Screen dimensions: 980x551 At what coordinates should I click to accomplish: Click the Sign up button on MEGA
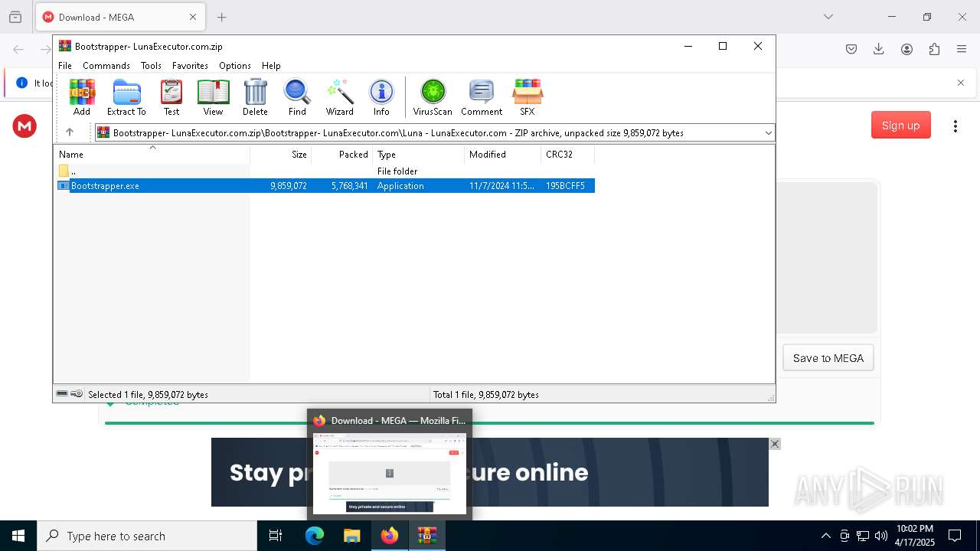tap(900, 126)
